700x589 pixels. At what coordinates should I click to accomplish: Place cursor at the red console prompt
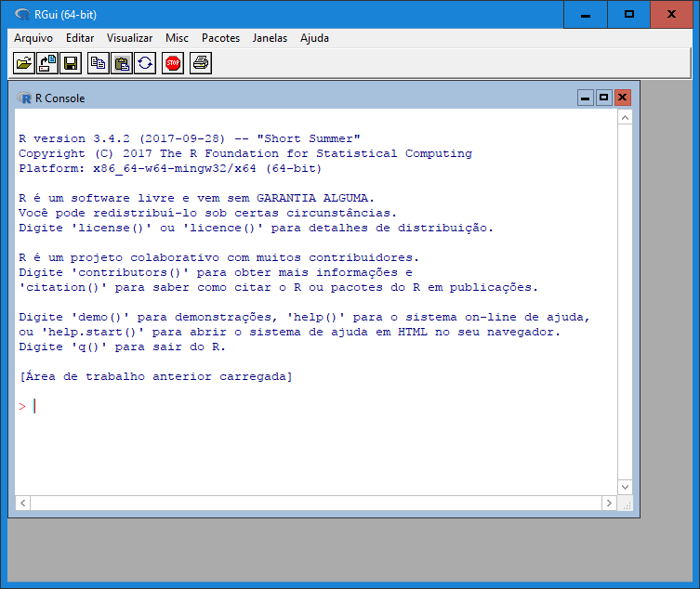coord(22,406)
